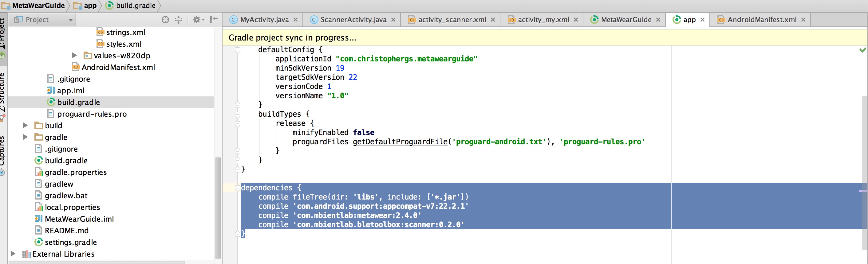Screen dimensions: 868x264
Task: Click getDefaultProguardFile method in code
Action: (x=400, y=142)
